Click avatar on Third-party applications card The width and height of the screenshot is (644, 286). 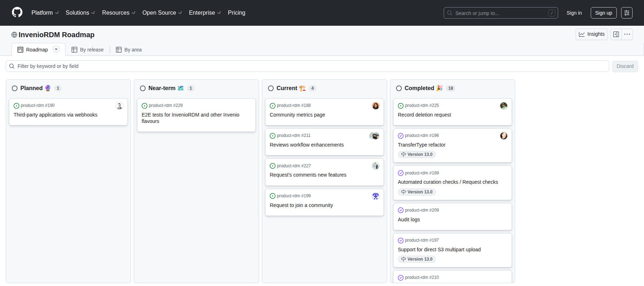(119, 106)
